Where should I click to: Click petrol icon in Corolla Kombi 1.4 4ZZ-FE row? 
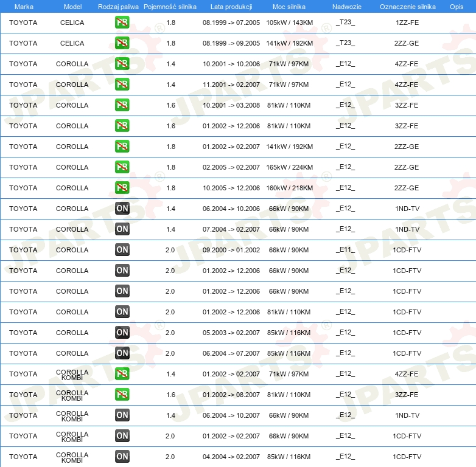coord(122,373)
